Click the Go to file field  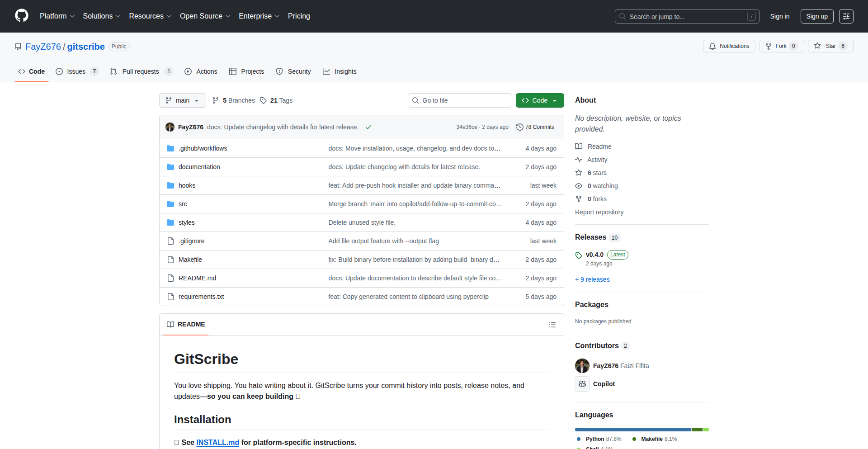[x=460, y=100]
